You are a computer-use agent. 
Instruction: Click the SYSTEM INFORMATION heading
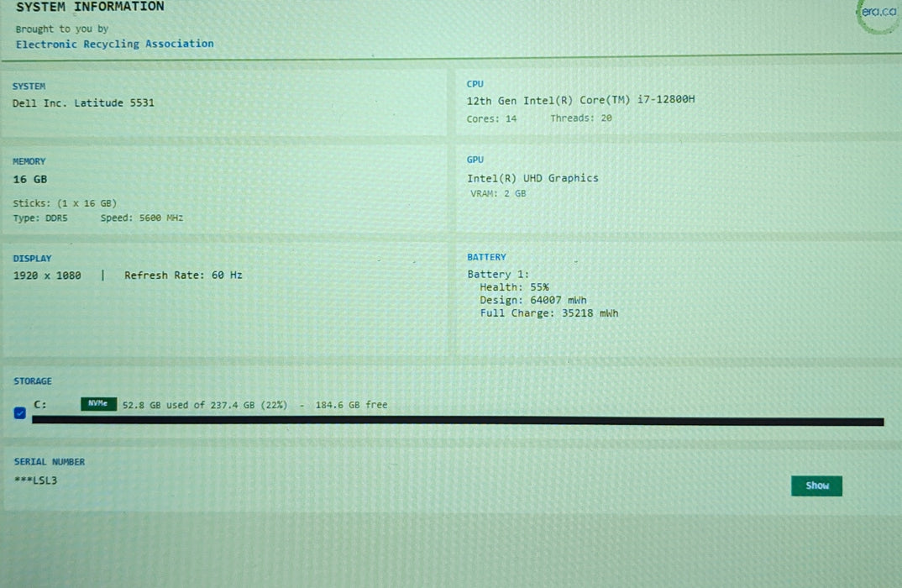point(91,7)
